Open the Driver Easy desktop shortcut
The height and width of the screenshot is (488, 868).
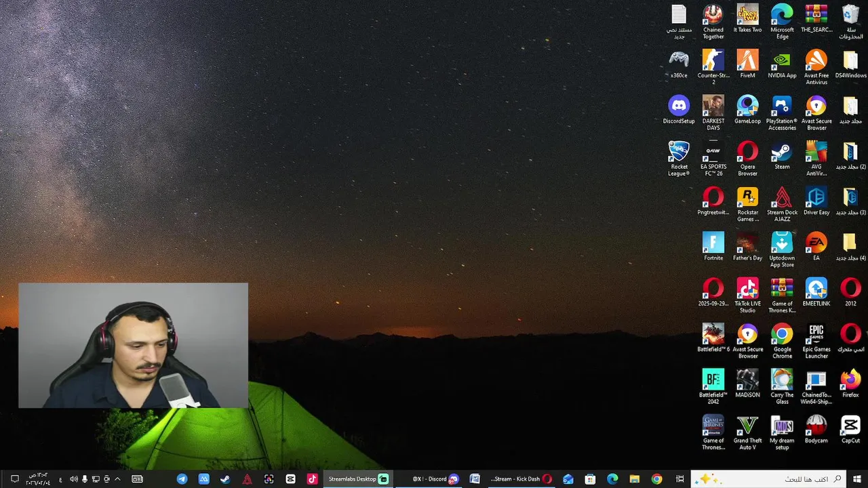click(816, 201)
